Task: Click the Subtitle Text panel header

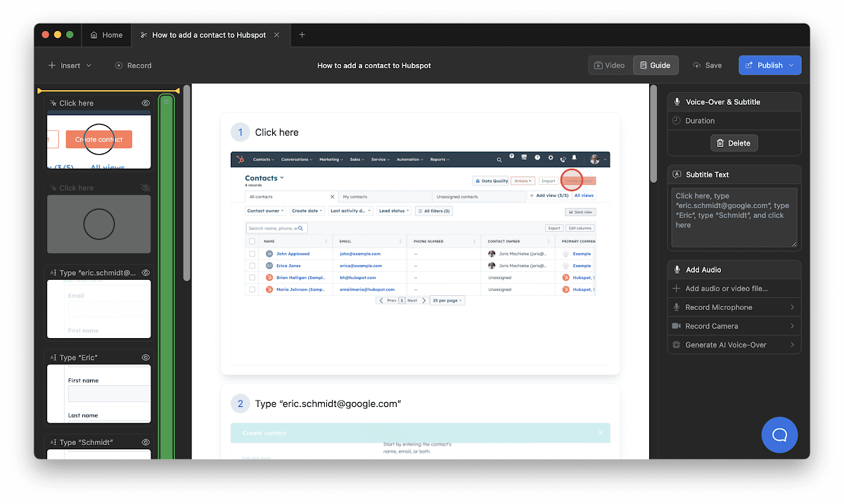Action: [734, 174]
